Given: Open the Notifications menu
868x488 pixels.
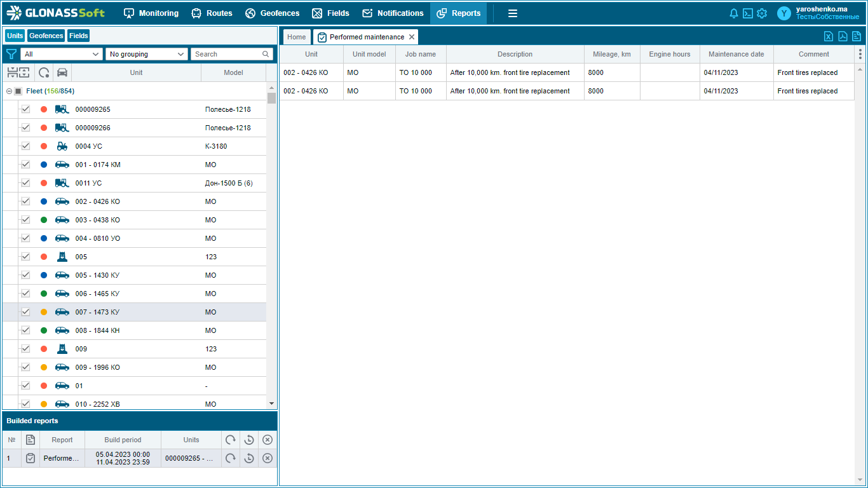Looking at the screenshot, I should click(393, 13).
